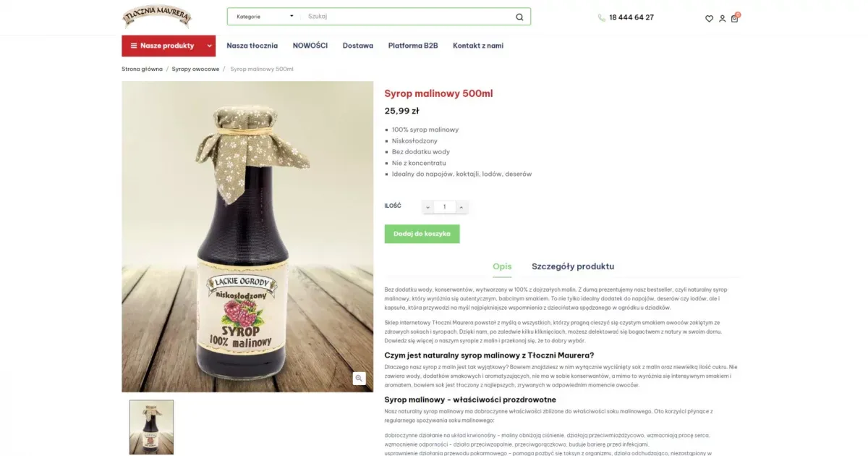Open the user account icon
868x456 pixels.
(722, 18)
